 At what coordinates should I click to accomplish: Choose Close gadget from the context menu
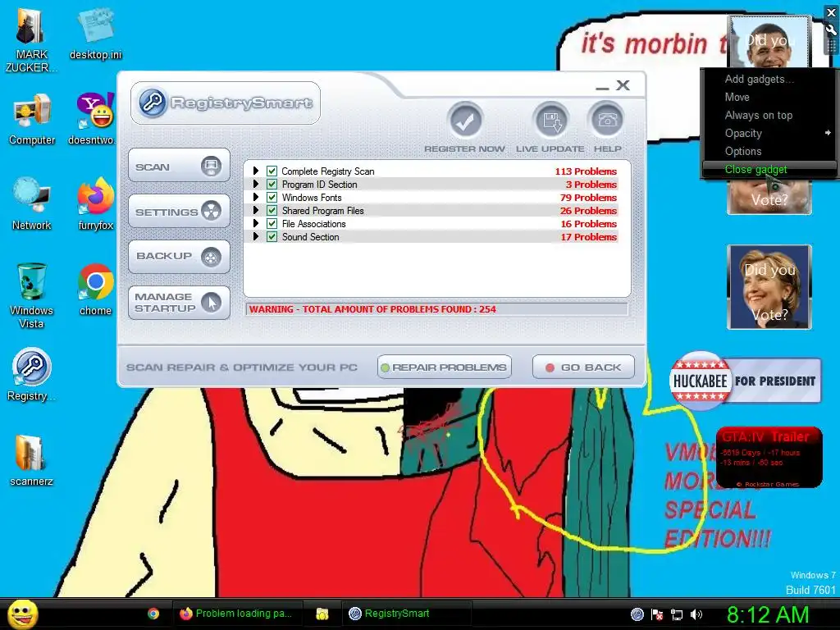pos(769,169)
